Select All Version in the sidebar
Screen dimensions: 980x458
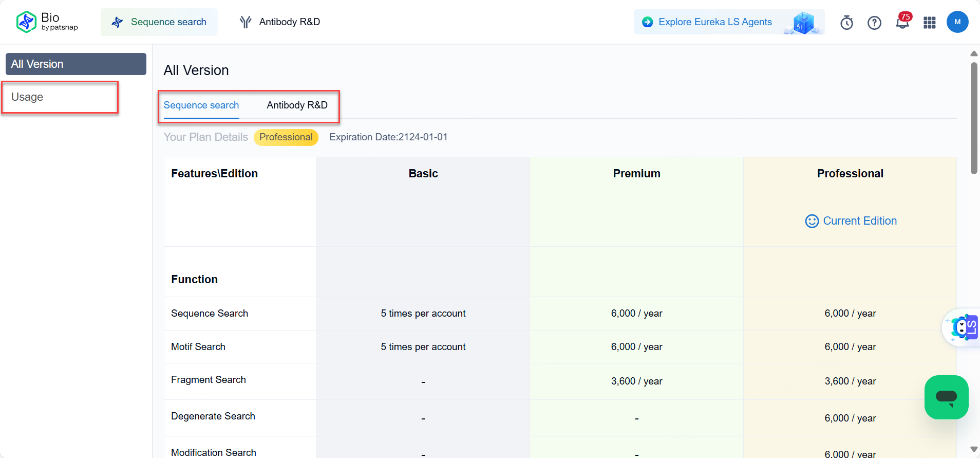point(76,64)
